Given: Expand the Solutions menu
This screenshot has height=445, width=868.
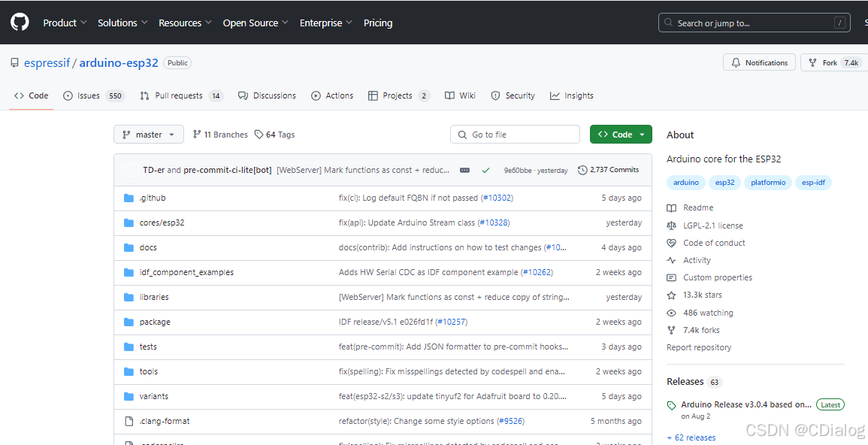Looking at the screenshot, I should [x=122, y=23].
